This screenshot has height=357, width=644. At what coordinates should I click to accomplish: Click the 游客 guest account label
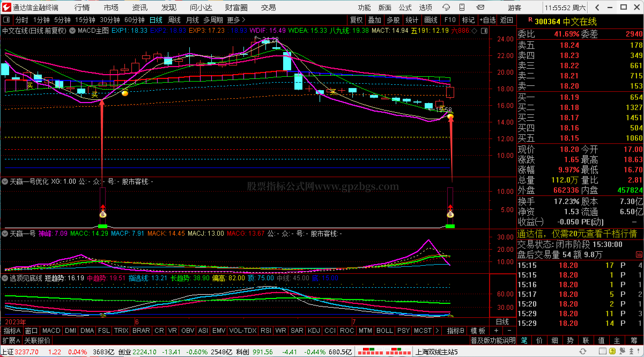(x=515, y=8)
